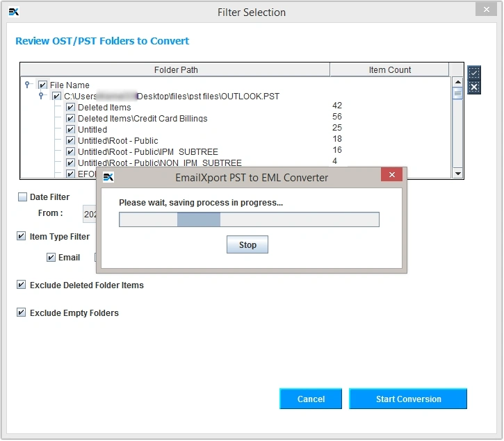
Task: Click folder list scrollbar down arrow
Action: pos(457,174)
